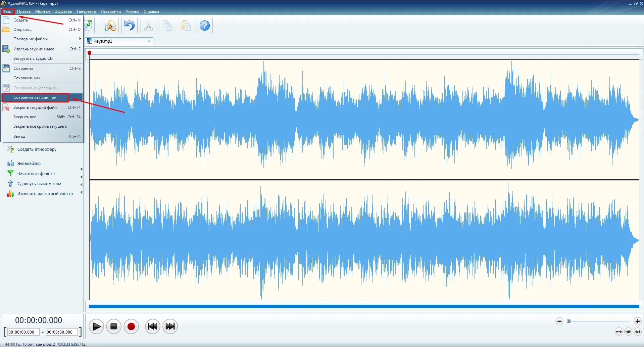Click the Эквалайзер bars icon

(10, 164)
